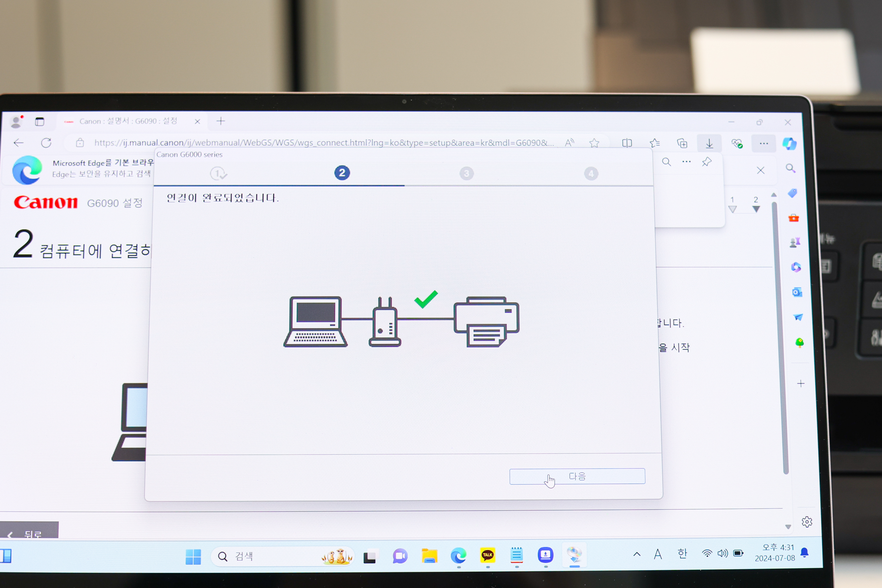Open the Collections icon

point(682,143)
